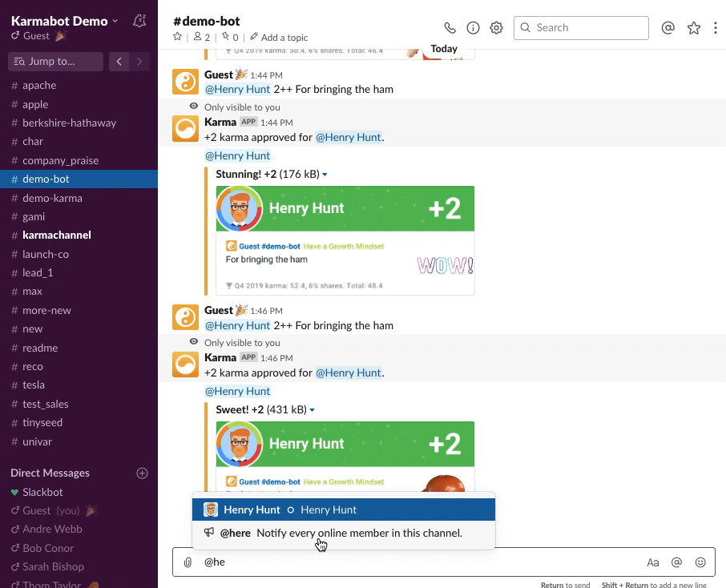Click Karma app name at 1:46 PM
This screenshot has height=588, width=726.
[x=220, y=358]
